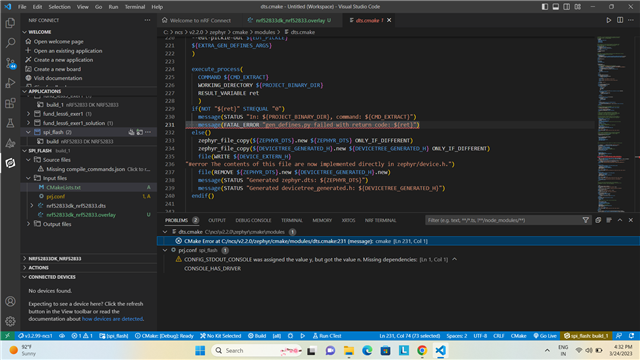Image resolution: width=640 pixels, height=360 pixels.
Task: Click the Run play icon in editor toolbar
Action: [x=609, y=20]
